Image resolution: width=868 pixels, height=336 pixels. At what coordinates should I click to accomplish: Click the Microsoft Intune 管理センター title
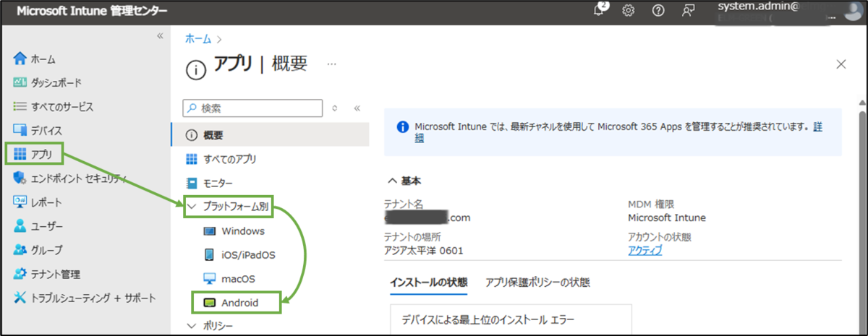coord(91,11)
